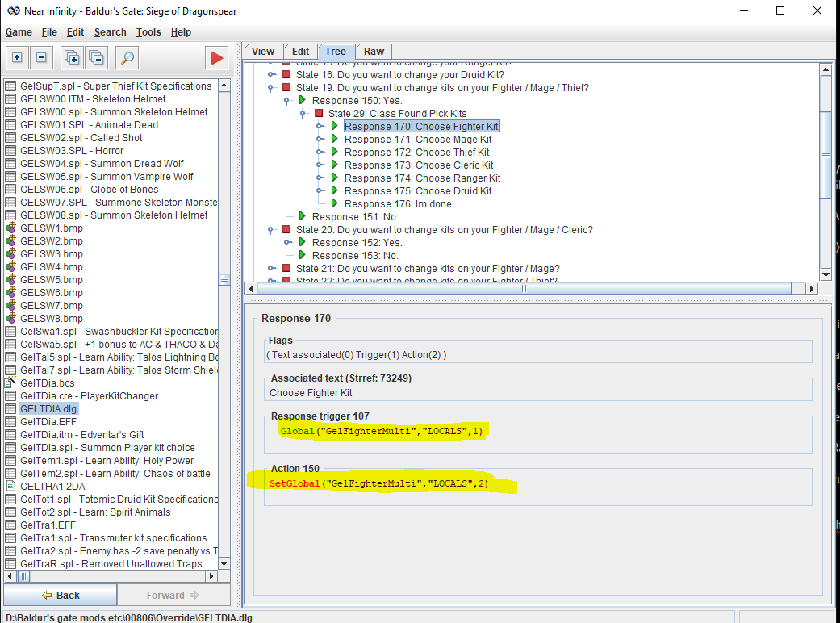Switch to the Raw tab

[x=374, y=51]
